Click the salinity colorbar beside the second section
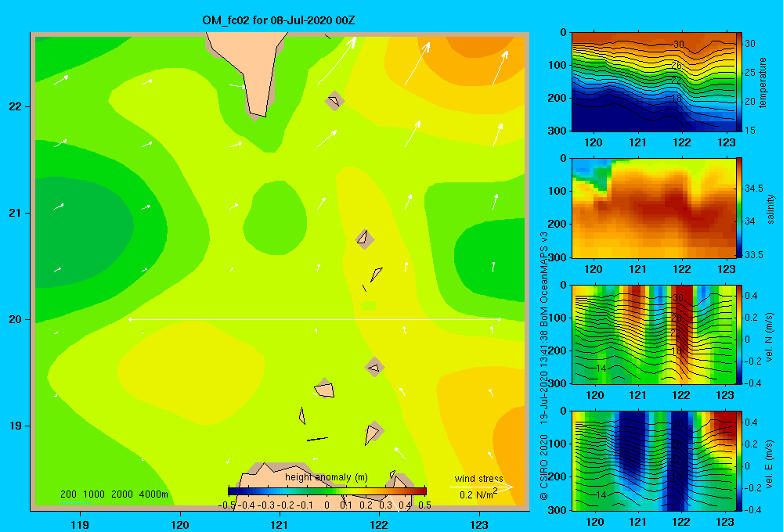Viewport: 783px width, 532px height. 739,207
